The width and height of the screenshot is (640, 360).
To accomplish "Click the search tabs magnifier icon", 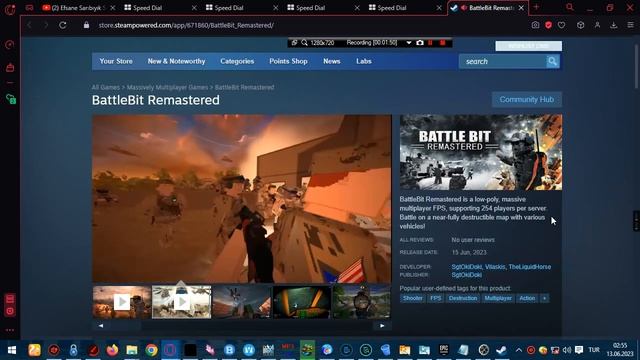I will 570,7.
